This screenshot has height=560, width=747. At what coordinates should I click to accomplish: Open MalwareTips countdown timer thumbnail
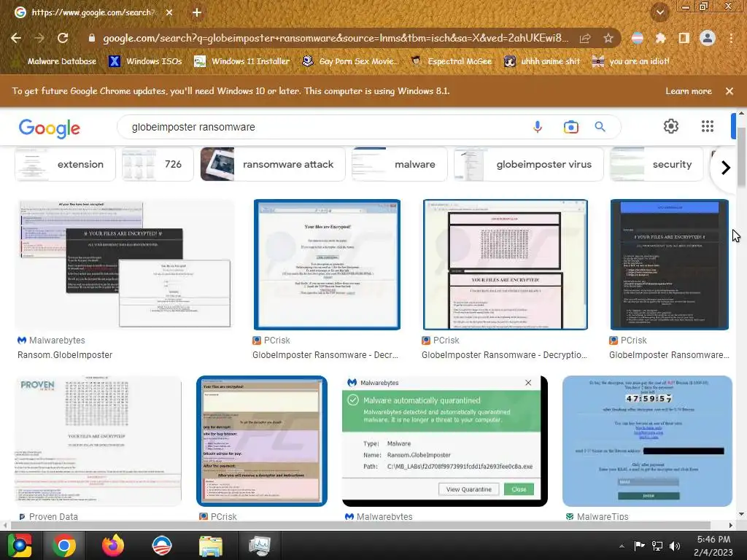tap(647, 441)
